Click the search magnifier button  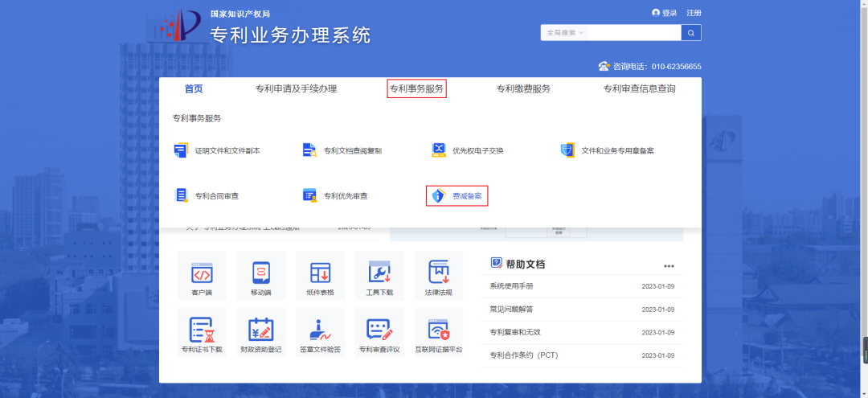coord(691,33)
